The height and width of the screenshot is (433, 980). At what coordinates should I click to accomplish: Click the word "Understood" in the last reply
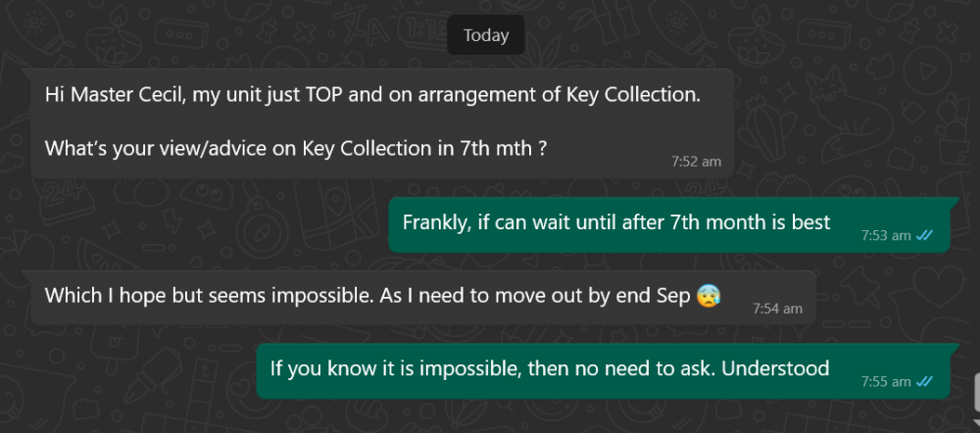point(784,367)
